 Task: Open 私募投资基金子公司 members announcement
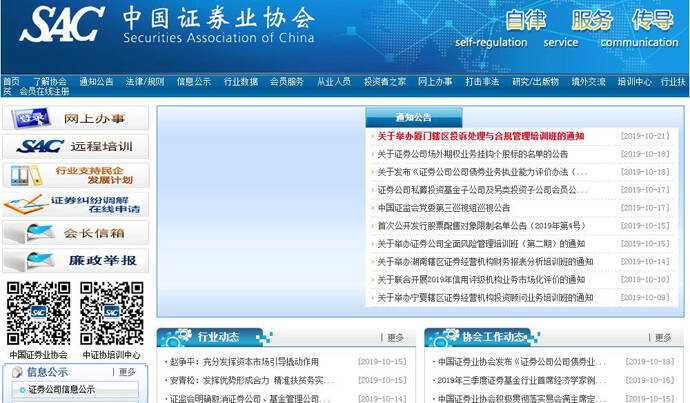coord(483,190)
